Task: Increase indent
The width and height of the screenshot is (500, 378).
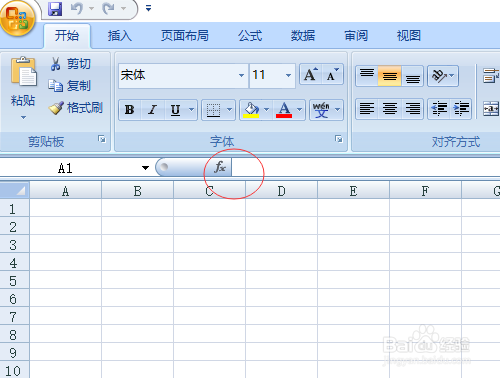Action: point(461,109)
